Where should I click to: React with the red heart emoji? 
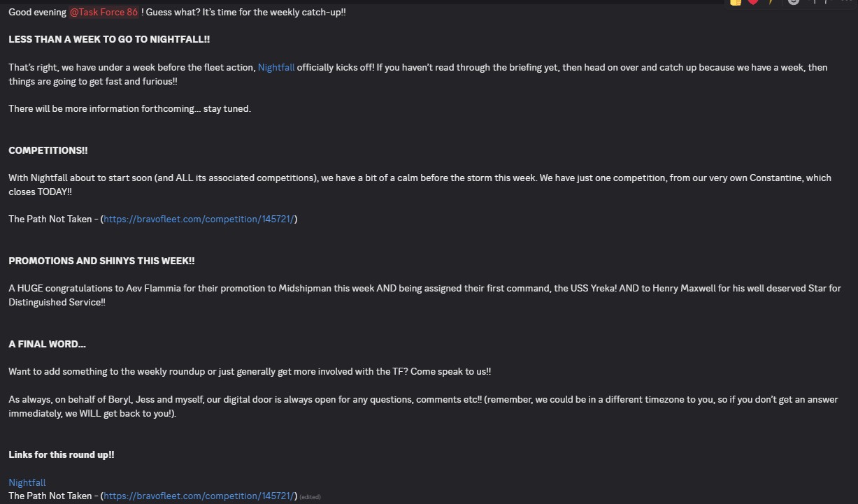pyautogui.click(x=753, y=2)
